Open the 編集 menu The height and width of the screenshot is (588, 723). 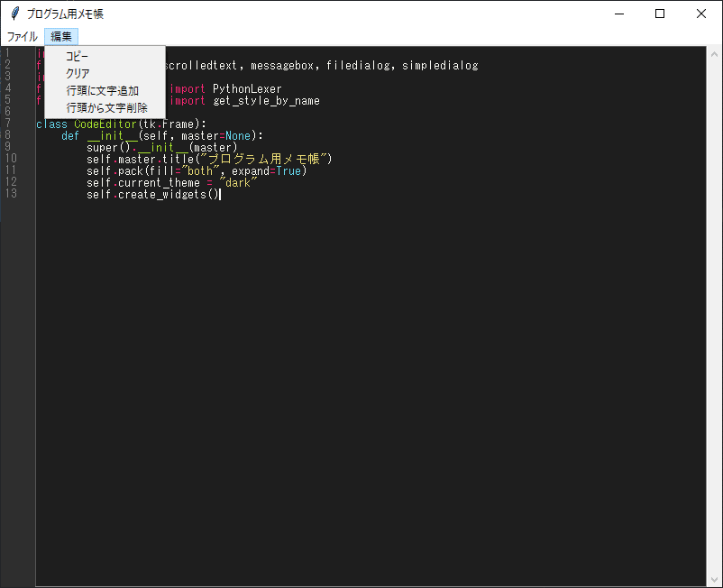(x=60, y=36)
